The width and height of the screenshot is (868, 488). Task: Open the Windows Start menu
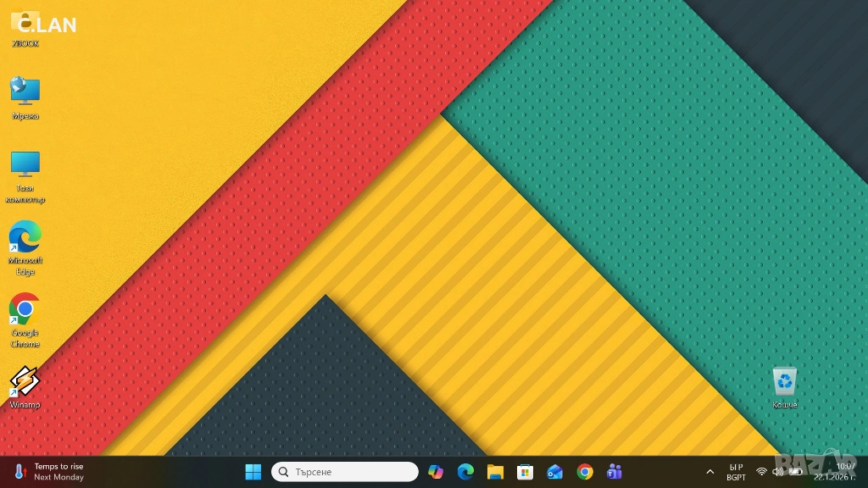253,472
